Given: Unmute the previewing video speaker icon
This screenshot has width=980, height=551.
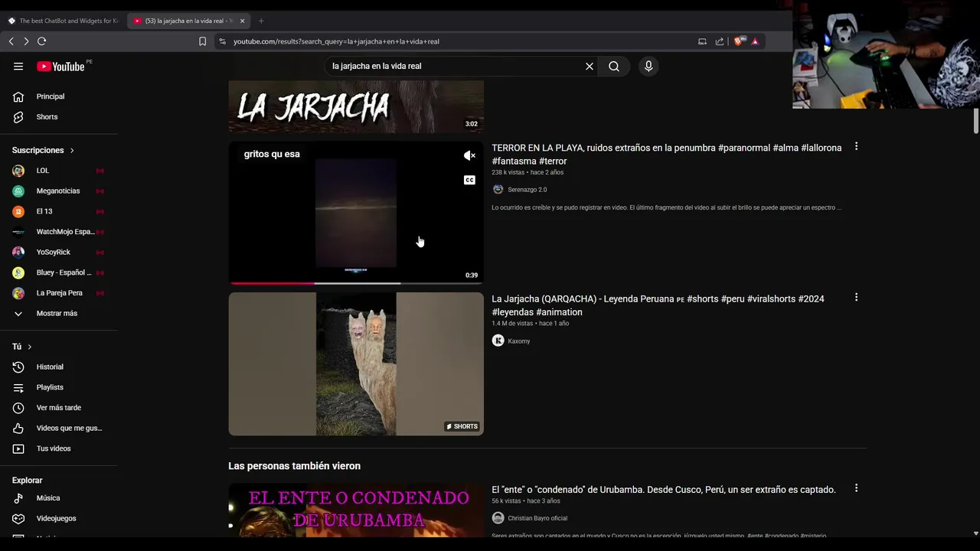Looking at the screenshot, I should coord(469,155).
